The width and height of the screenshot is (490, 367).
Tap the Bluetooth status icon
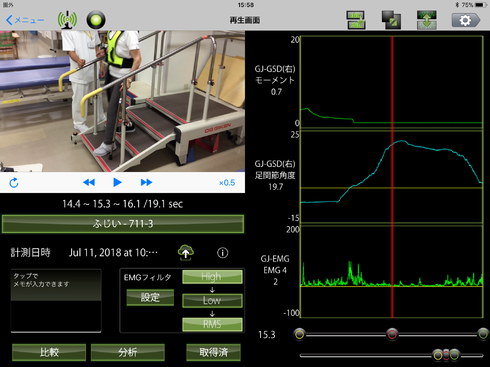pyautogui.click(x=457, y=5)
